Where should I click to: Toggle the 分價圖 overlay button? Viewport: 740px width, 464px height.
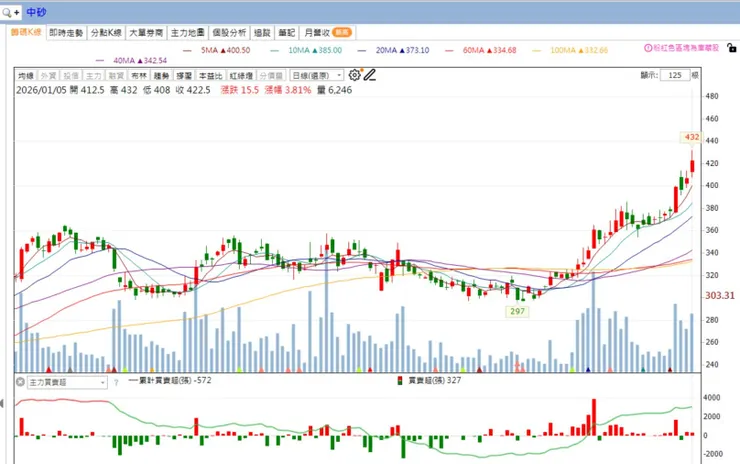[x=271, y=76]
